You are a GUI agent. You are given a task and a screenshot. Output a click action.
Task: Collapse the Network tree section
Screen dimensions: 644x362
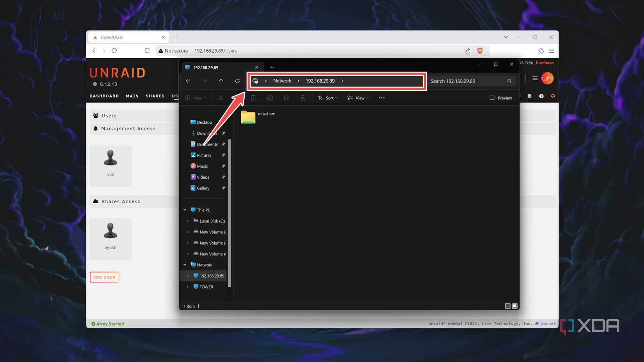click(185, 264)
